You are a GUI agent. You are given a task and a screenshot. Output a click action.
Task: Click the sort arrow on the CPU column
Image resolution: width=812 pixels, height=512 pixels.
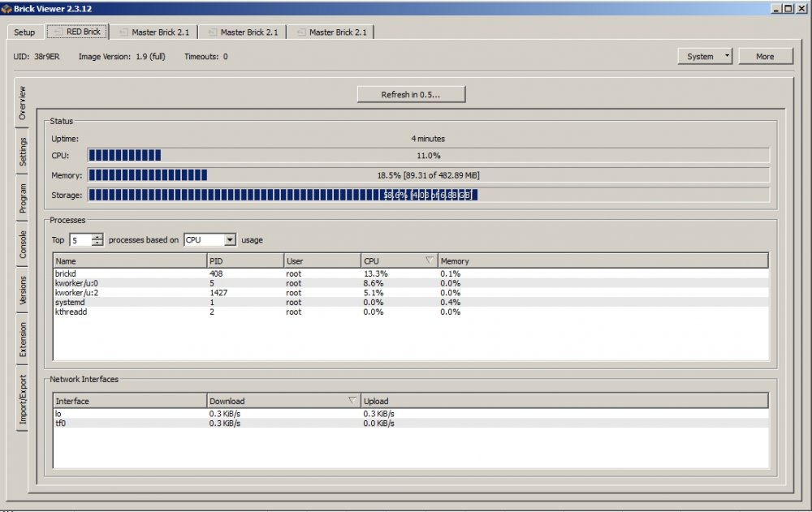430,260
